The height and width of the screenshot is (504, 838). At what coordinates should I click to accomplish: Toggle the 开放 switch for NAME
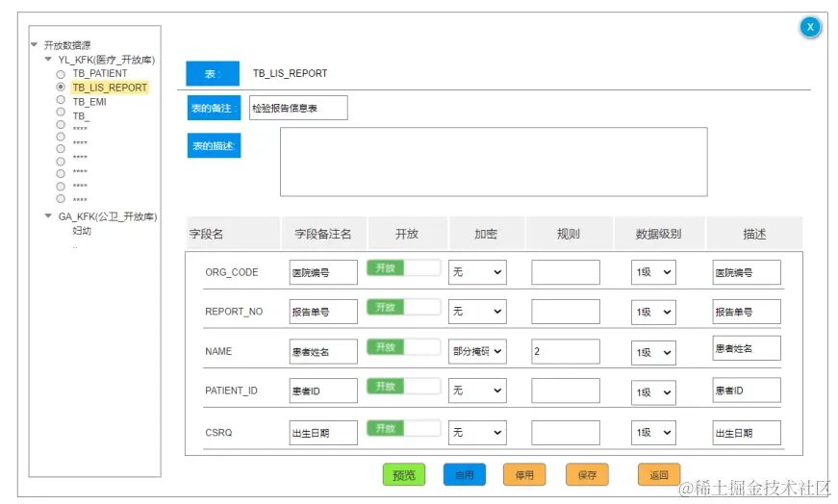point(403,347)
